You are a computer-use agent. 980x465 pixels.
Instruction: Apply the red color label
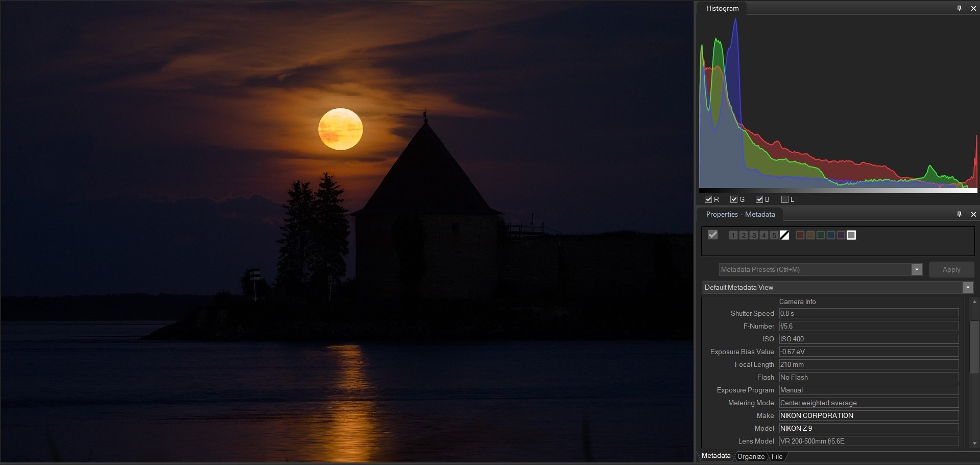click(800, 235)
